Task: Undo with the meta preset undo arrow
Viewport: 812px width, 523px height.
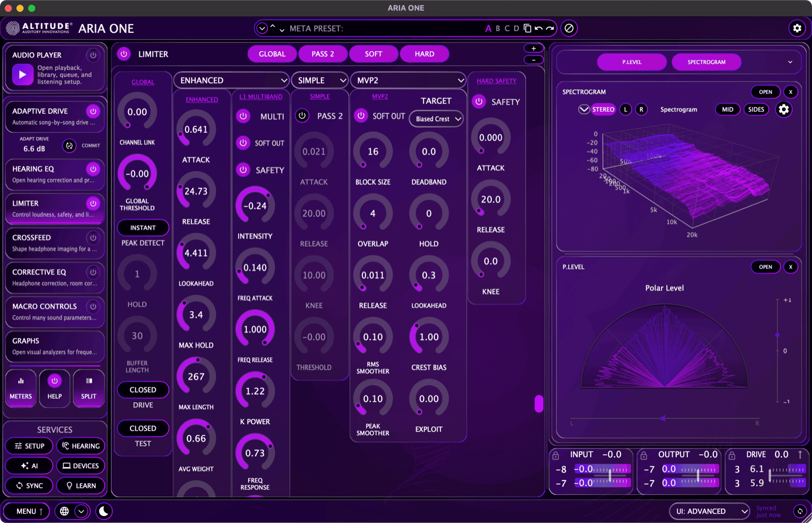Action: click(538, 28)
